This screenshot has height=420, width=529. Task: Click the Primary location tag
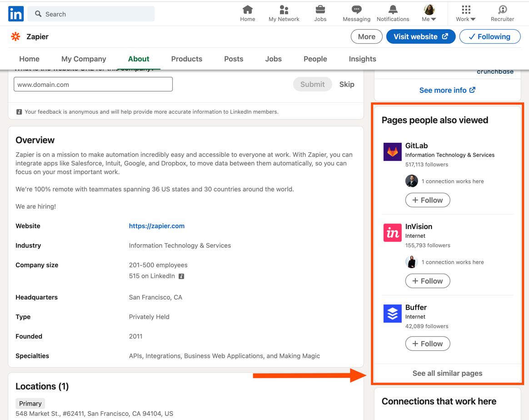click(x=30, y=404)
